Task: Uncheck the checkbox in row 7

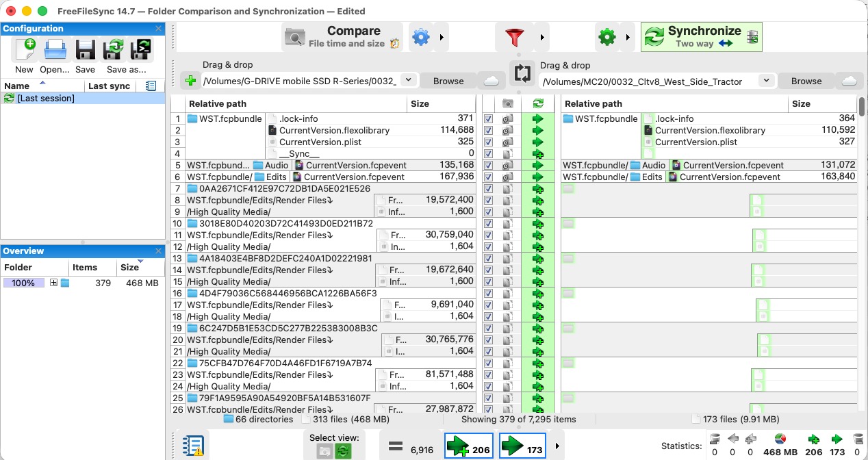Action: pyautogui.click(x=488, y=188)
